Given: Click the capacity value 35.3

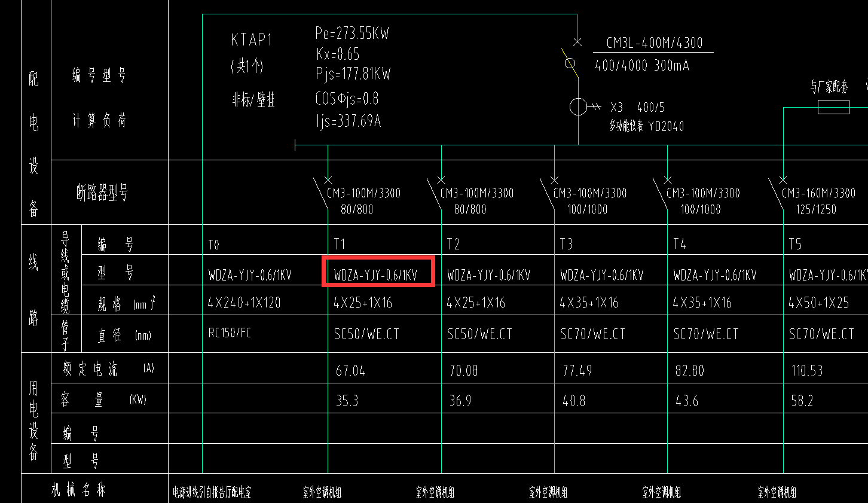Looking at the screenshot, I should click(x=347, y=401).
